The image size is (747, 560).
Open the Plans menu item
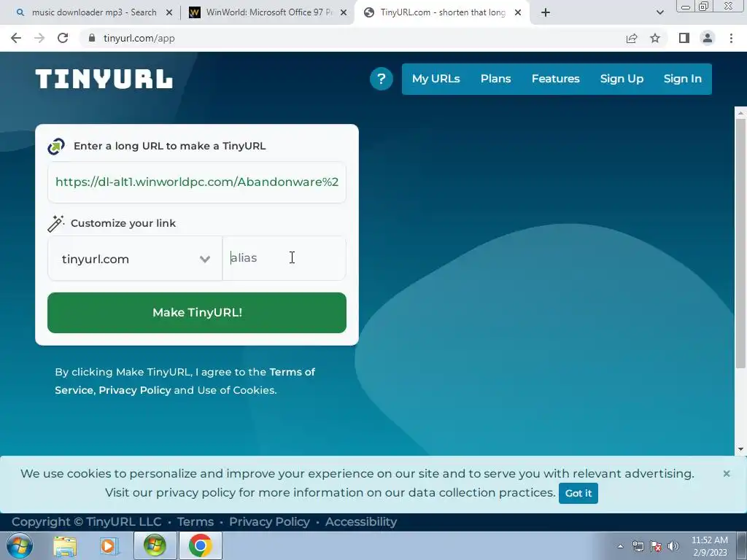pyautogui.click(x=495, y=79)
